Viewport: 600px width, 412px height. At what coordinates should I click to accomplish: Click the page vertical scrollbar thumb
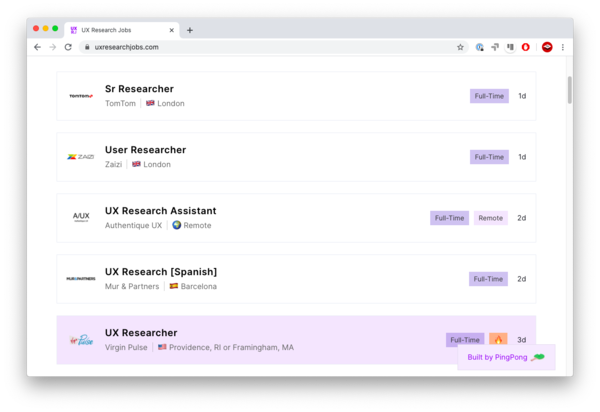[x=570, y=90]
